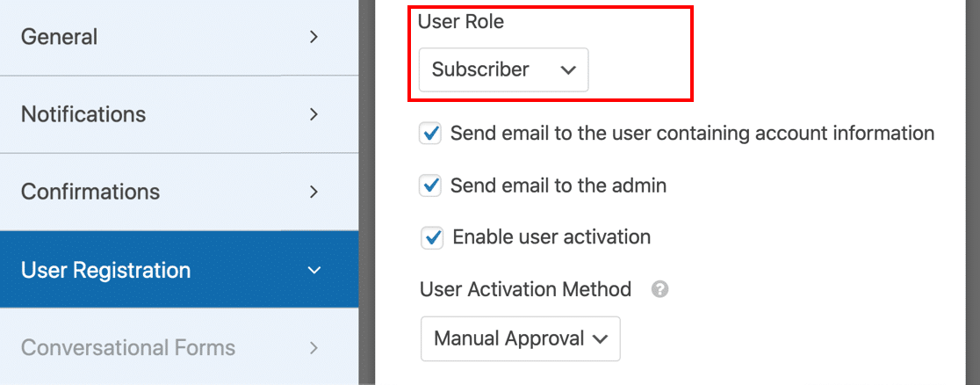Click the Send email to the admin text
Viewport: 980px width, 385px height.
tap(558, 185)
